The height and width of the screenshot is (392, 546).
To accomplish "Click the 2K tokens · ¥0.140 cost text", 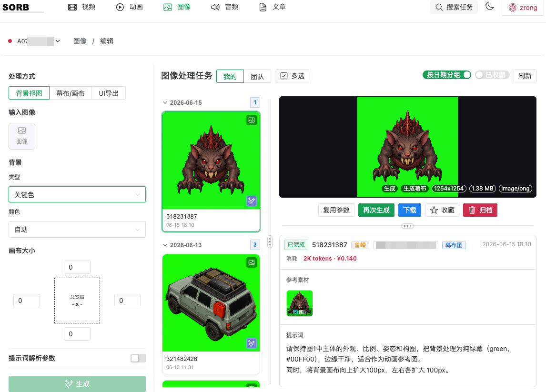I will [x=330, y=258].
